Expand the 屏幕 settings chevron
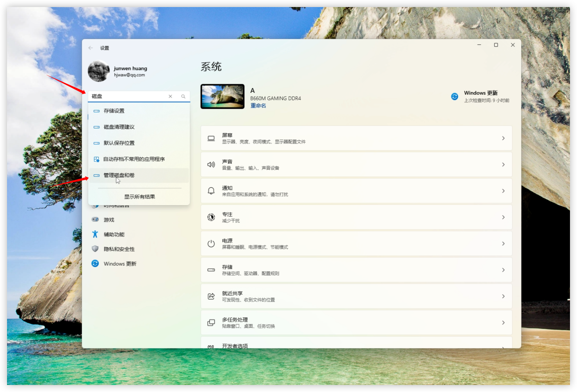 click(x=503, y=138)
